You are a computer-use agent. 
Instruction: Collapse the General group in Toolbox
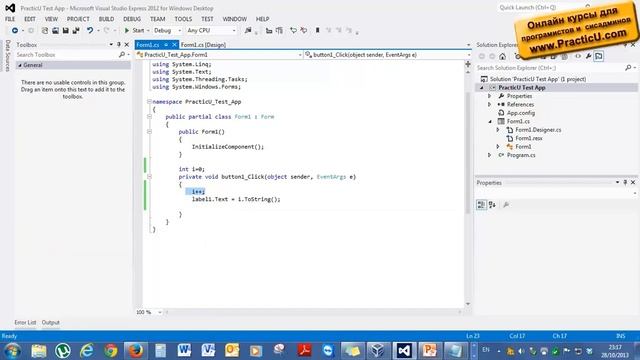coord(20,65)
